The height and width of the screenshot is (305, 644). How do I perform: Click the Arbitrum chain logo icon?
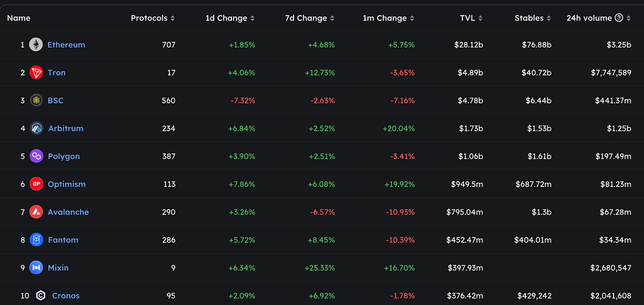point(36,128)
